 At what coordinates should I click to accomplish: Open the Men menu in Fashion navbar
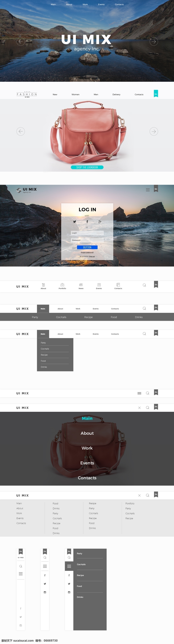[x=96, y=94]
